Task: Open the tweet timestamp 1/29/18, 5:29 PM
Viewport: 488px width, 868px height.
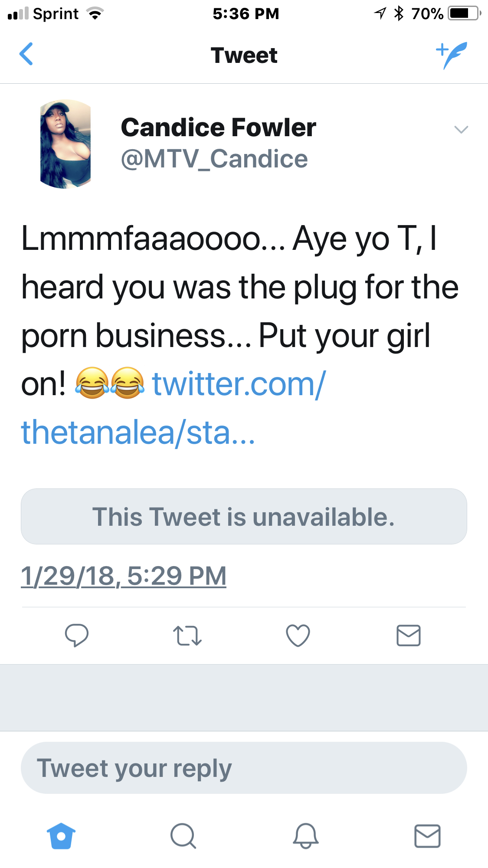Action: click(x=124, y=576)
